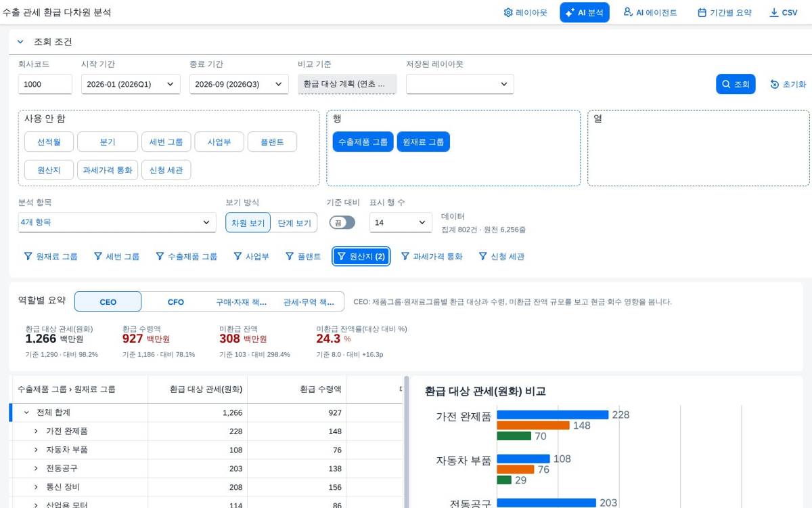Click the 환급 대상 관세 1,266 KPI value

pyautogui.click(x=41, y=339)
